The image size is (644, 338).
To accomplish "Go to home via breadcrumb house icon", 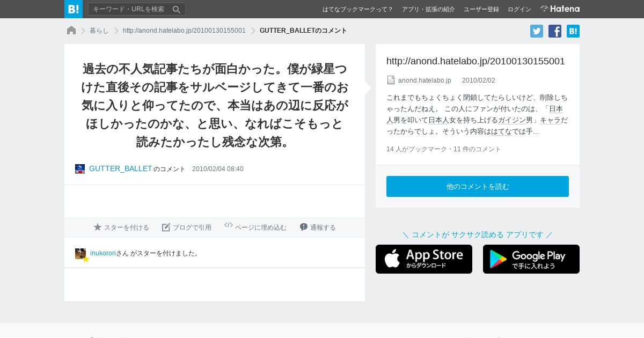I will click(x=71, y=31).
